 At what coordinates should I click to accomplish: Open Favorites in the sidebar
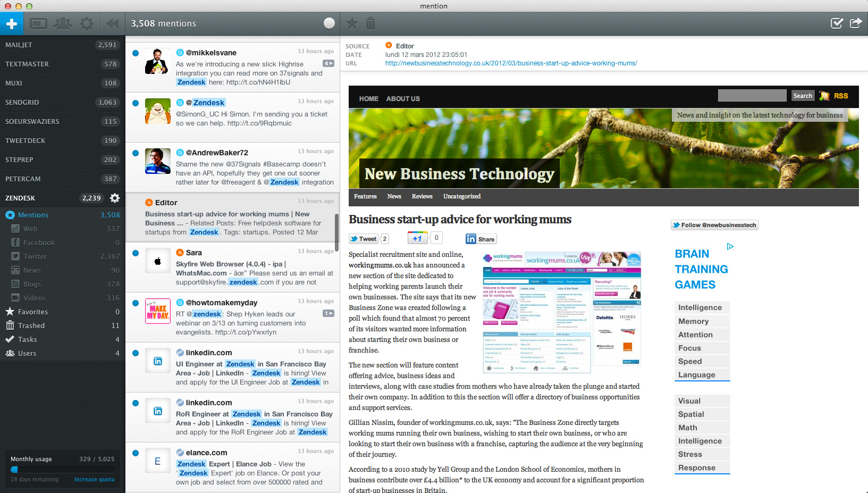tap(62, 312)
